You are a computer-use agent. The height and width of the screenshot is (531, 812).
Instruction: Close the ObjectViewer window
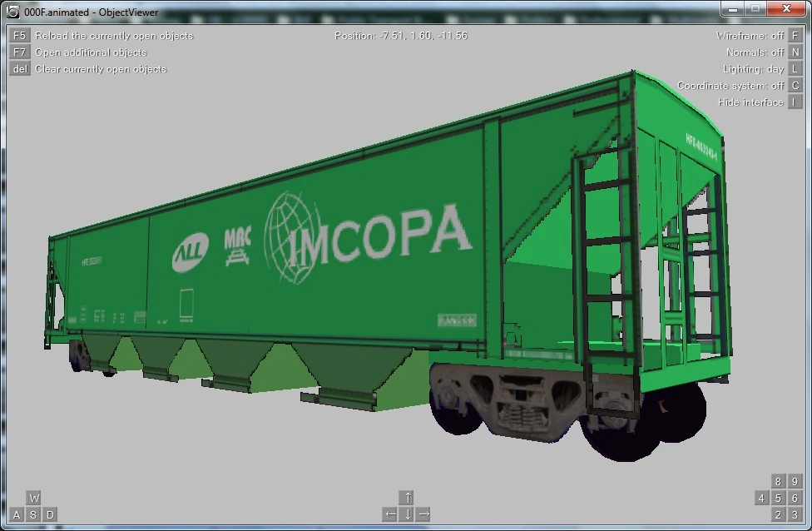point(786,9)
